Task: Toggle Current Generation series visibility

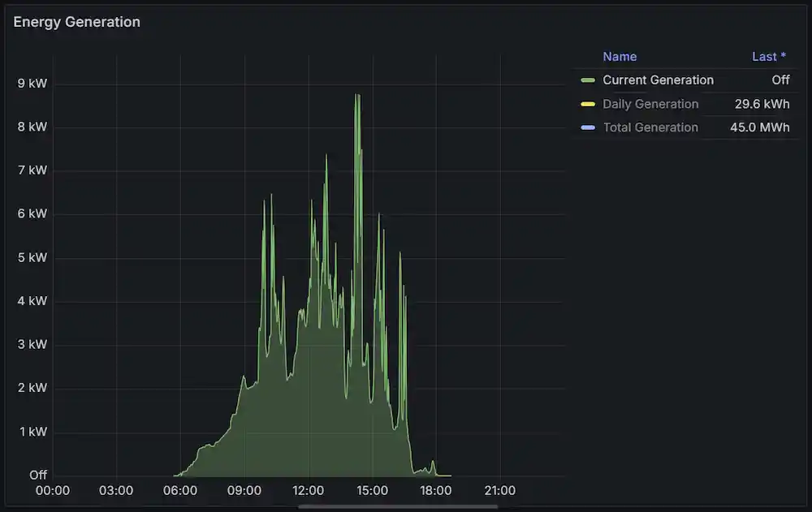Action: click(657, 80)
